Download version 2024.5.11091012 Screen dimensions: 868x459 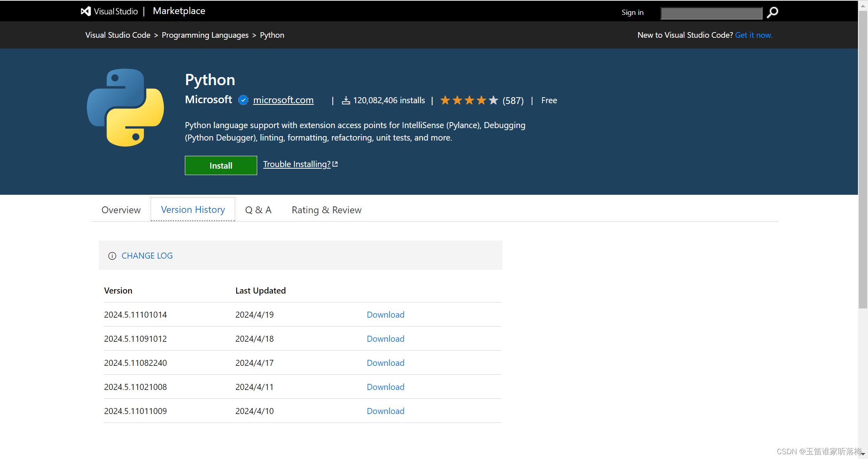[x=385, y=339]
